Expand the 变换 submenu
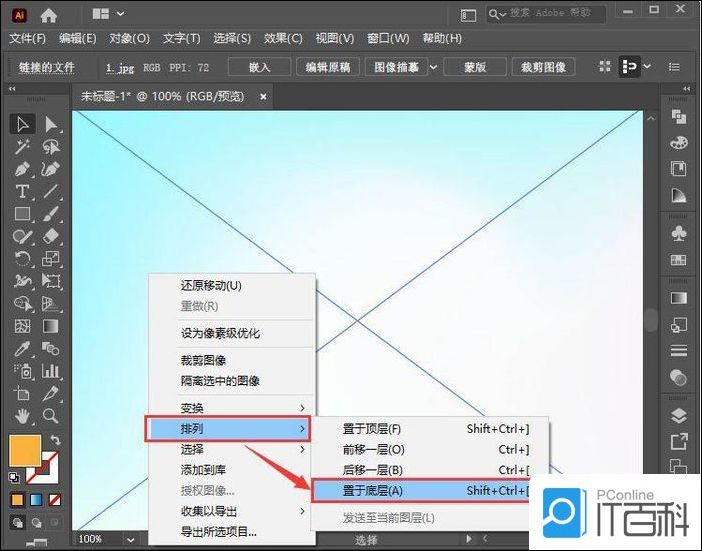 click(x=302, y=408)
